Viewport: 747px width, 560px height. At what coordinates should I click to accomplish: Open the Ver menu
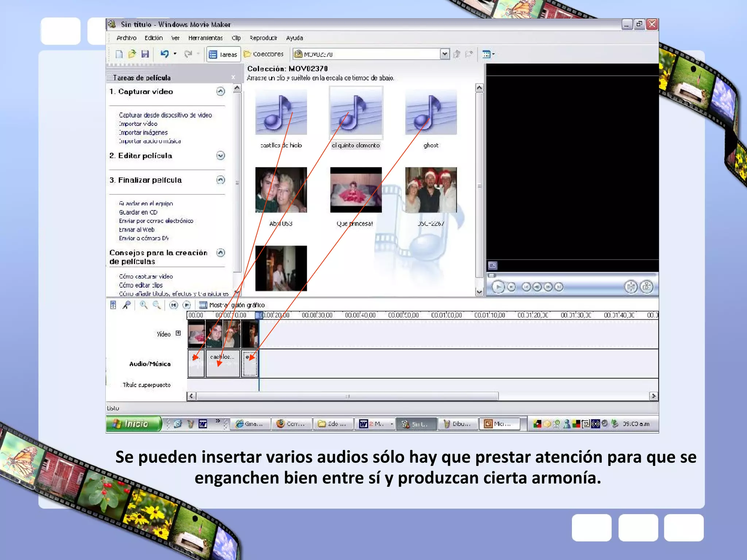(x=175, y=38)
